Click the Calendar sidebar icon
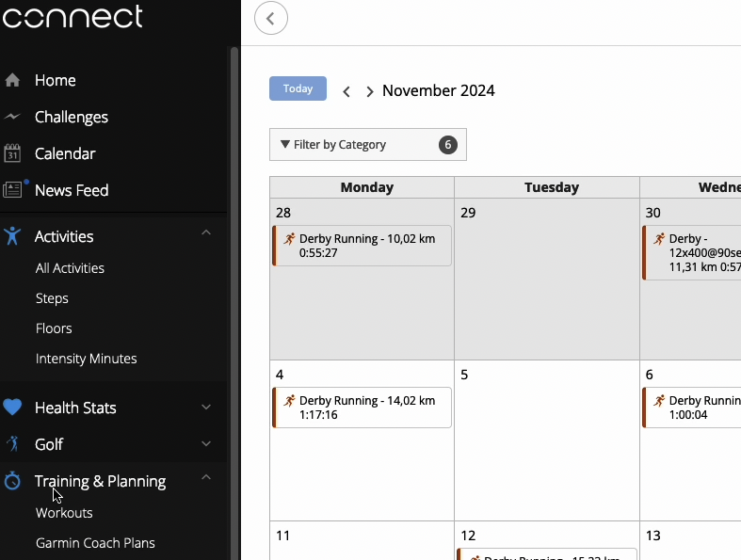Image resolution: width=741 pixels, height=560 pixels. pos(12,153)
